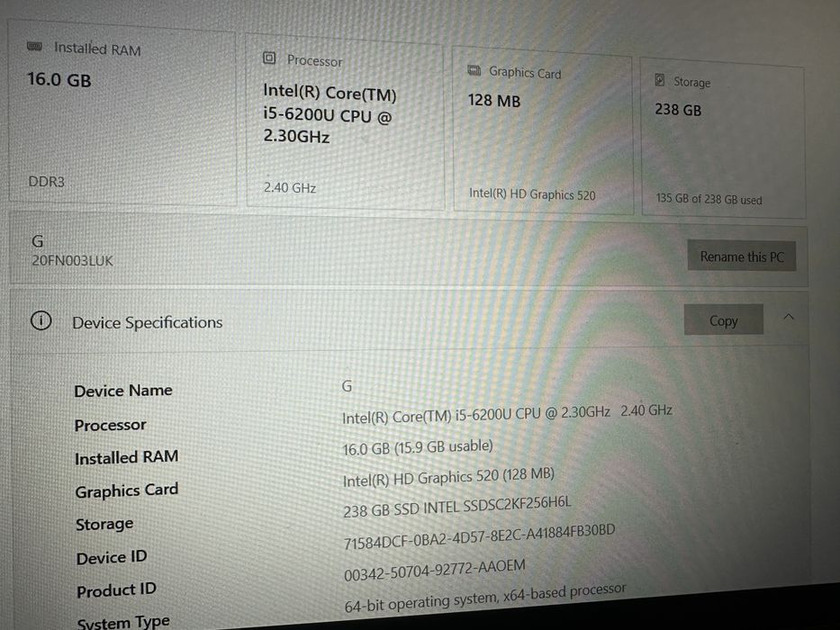Click the Device ID row label
This screenshot has height=630, width=840.
pyautogui.click(x=112, y=558)
